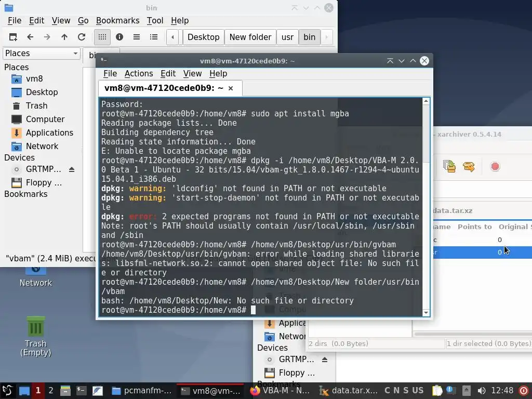Switch to icon view mode
This screenshot has width=532, height=399.
[102, 37]
